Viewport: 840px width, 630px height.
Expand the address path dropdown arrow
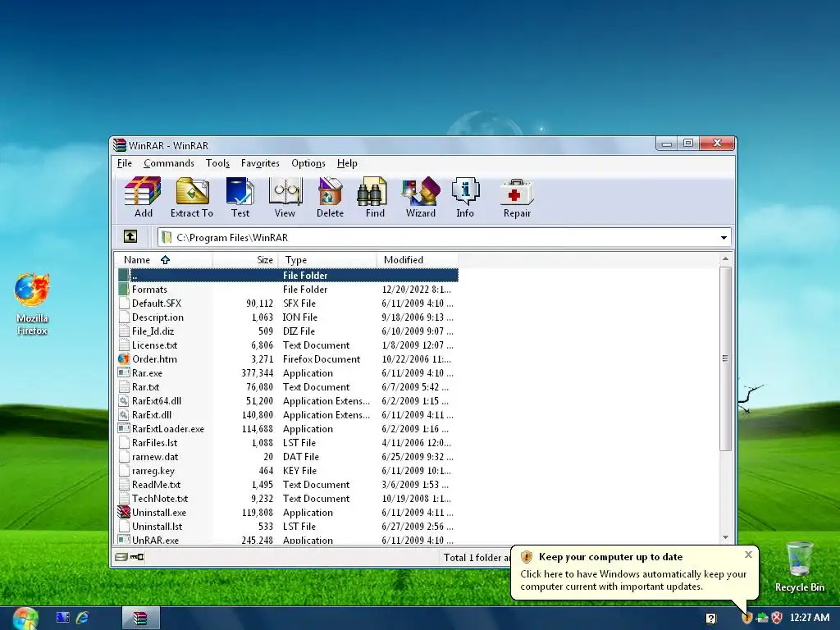(x=724, y=237)
